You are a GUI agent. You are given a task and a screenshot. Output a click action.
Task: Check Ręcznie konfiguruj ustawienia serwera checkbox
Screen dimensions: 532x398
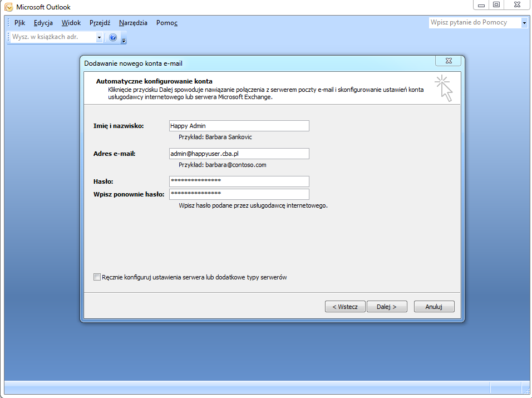(x=97, y=277)
